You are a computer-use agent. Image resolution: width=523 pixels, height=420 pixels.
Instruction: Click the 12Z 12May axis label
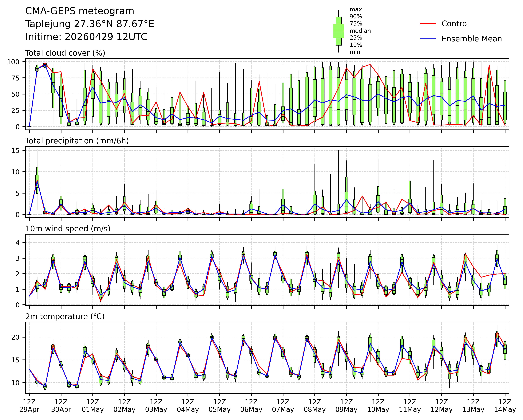point(441,406)
